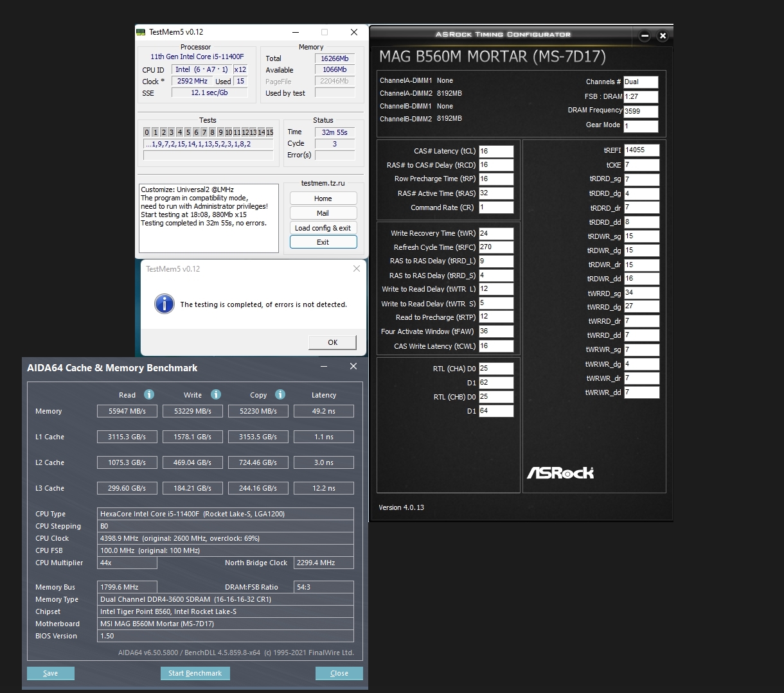Click Load config & exit in TestMem5
Viewport: 784px width, 693px height.
point(323,228)
